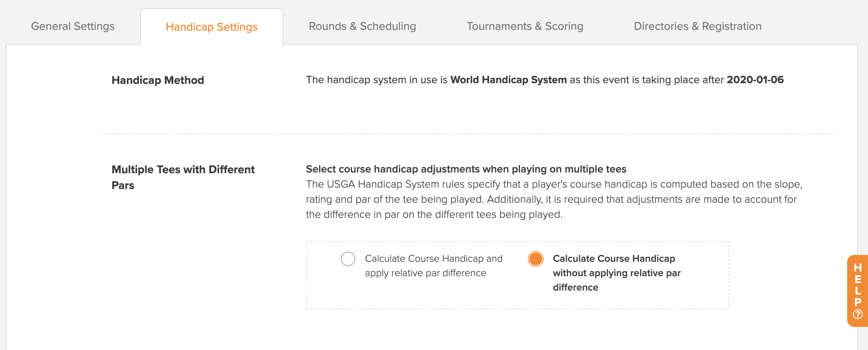This screenshot has width=868, height=350.
Task: Click the 'H' letter on HELP tab
Action: tap(858, 268)
